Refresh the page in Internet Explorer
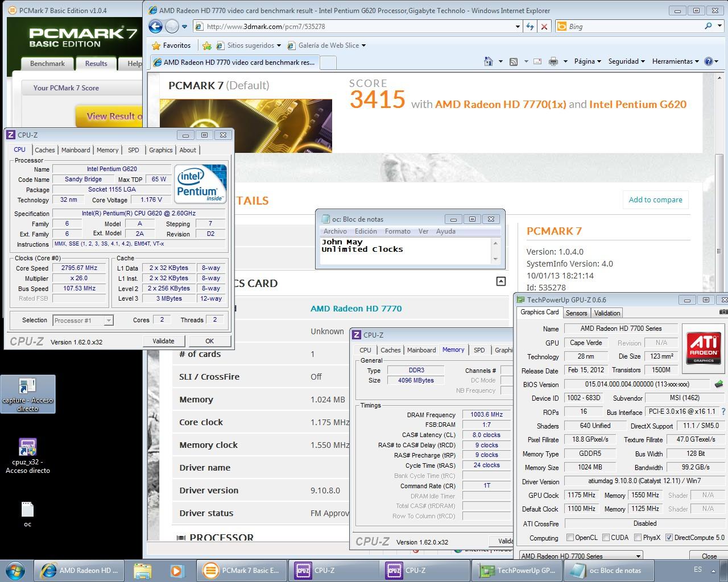 [530, 26]
